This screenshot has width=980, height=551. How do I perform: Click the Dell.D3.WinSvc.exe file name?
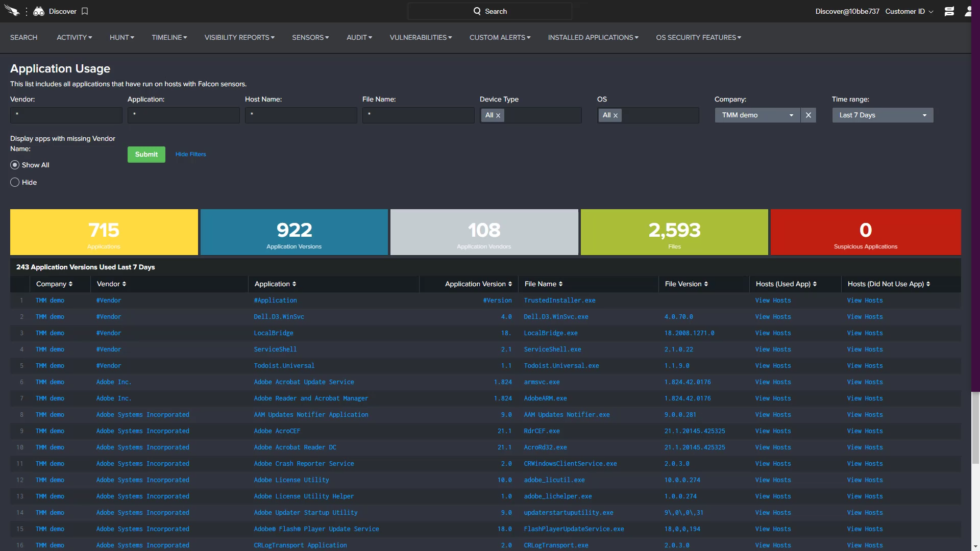(556, 317)
